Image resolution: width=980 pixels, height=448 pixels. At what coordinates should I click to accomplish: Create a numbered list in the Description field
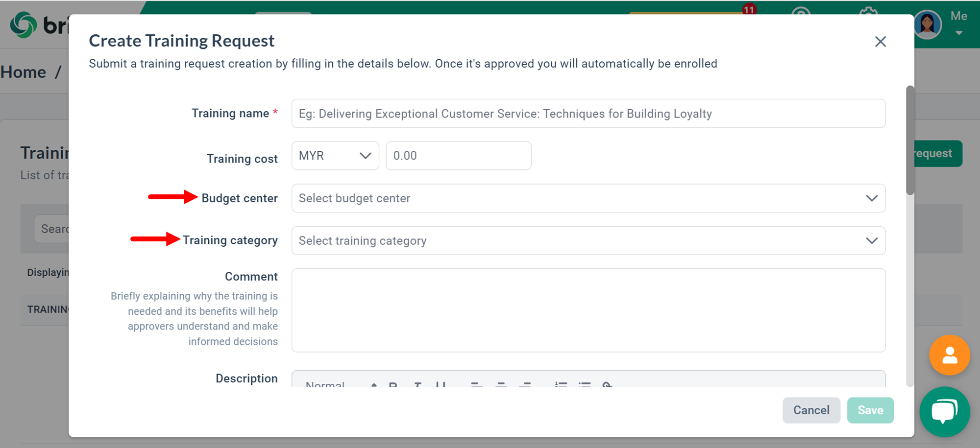[561, 386]
